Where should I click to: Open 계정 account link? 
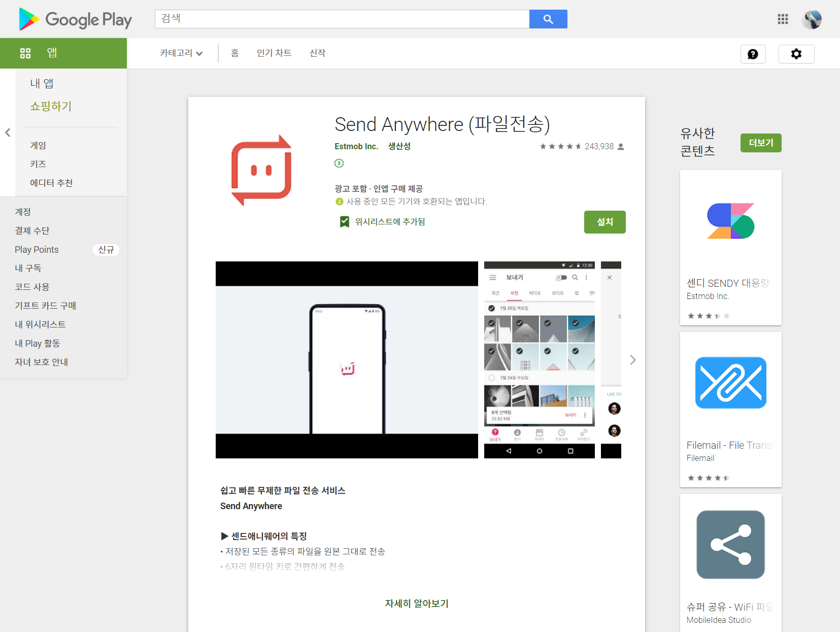click(23, 212)
